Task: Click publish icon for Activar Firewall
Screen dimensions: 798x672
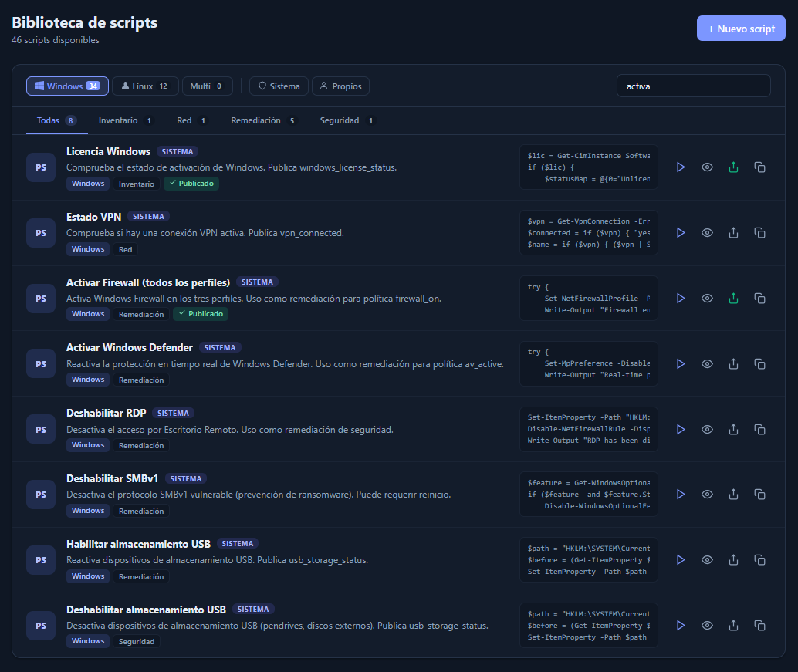Action: tap(733, 298)
